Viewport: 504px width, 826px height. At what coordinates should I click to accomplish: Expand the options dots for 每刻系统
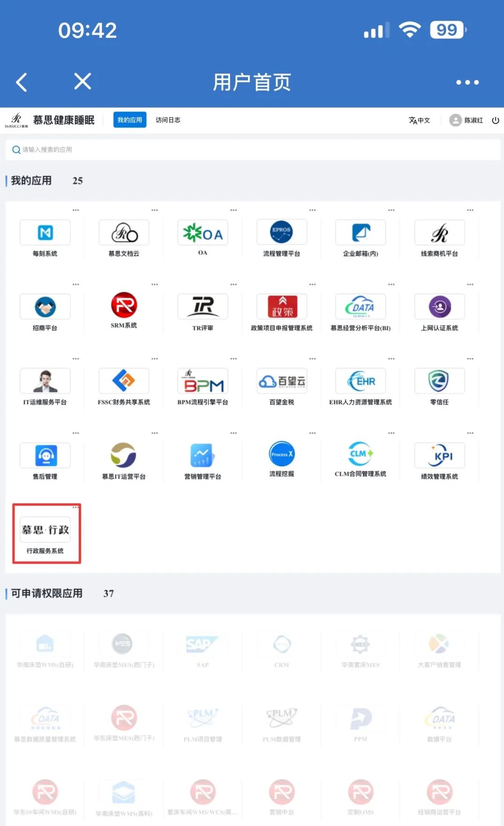tap(76, 210)
